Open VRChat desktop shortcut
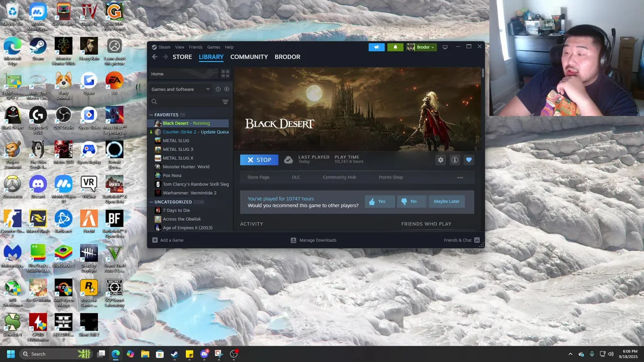This screenshot has height=362, width=644. pyautogui.click(x=89, y=187)
